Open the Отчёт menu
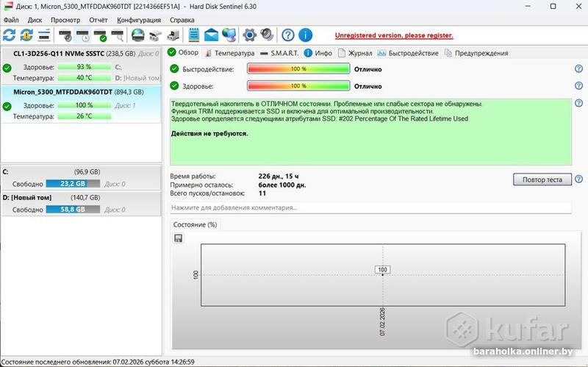588x367 pixels. [x=98, y=20]
